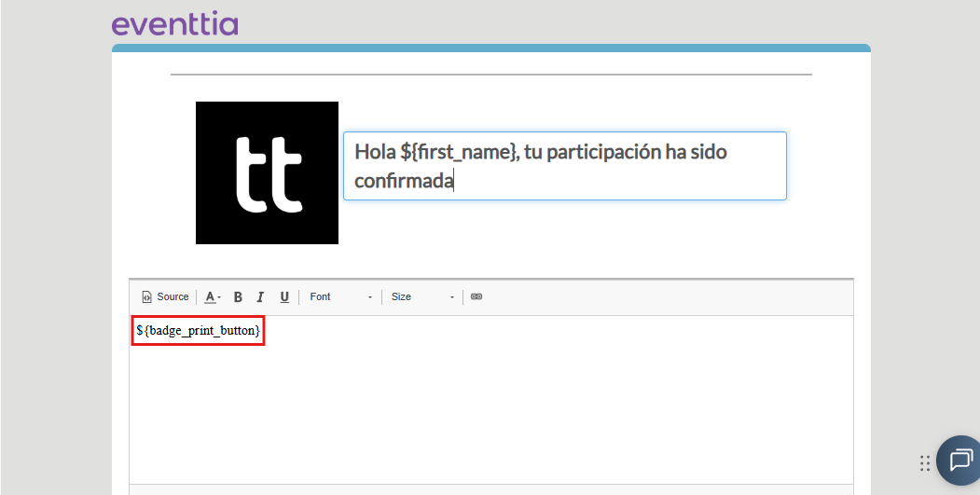Open the live chat bubble widget
Screen dimensions: 980x495
click(x=959, y=460)
